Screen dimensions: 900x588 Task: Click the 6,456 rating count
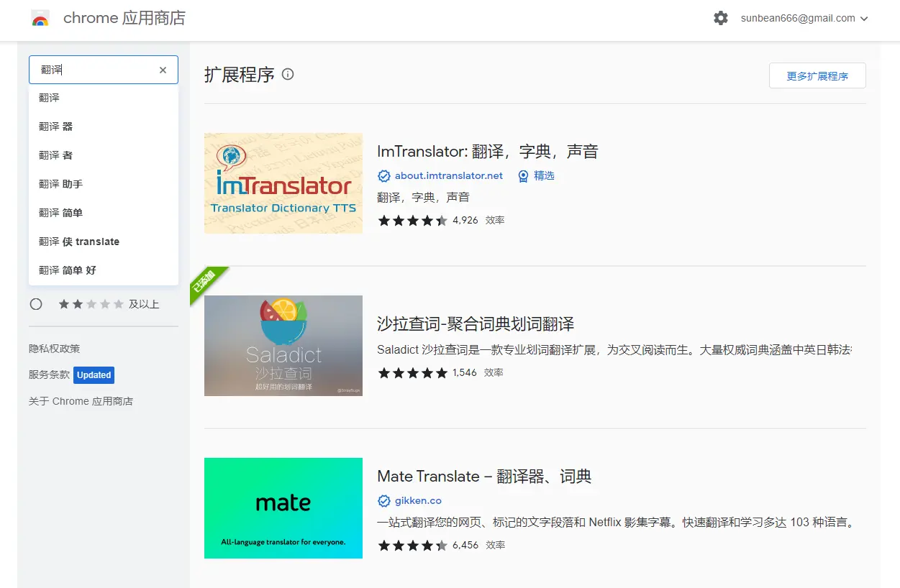tap(465, 546)
